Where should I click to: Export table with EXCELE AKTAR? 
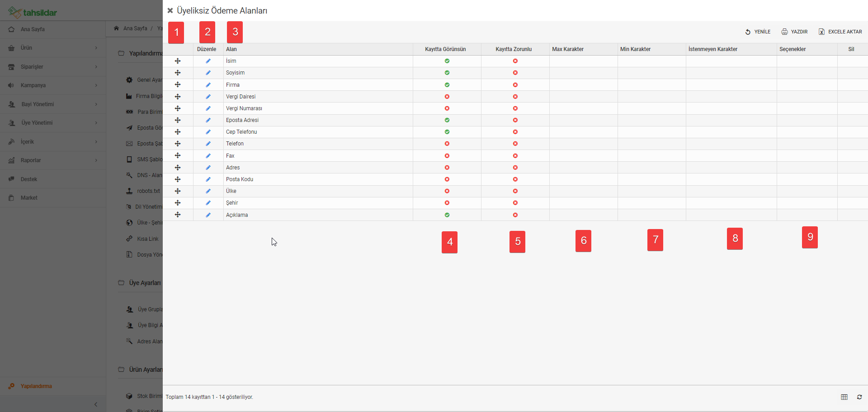coord(840,32)
